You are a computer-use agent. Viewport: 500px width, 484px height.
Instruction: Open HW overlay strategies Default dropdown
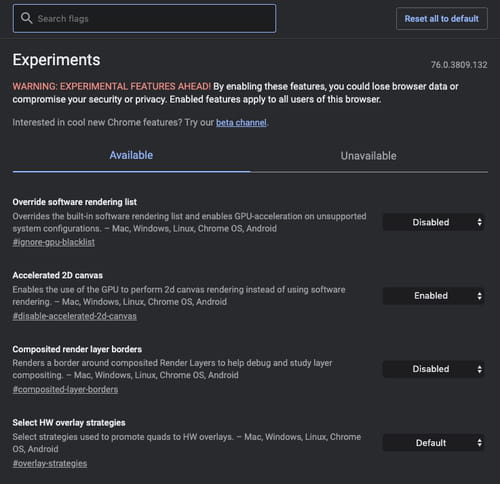click(434, 443)
